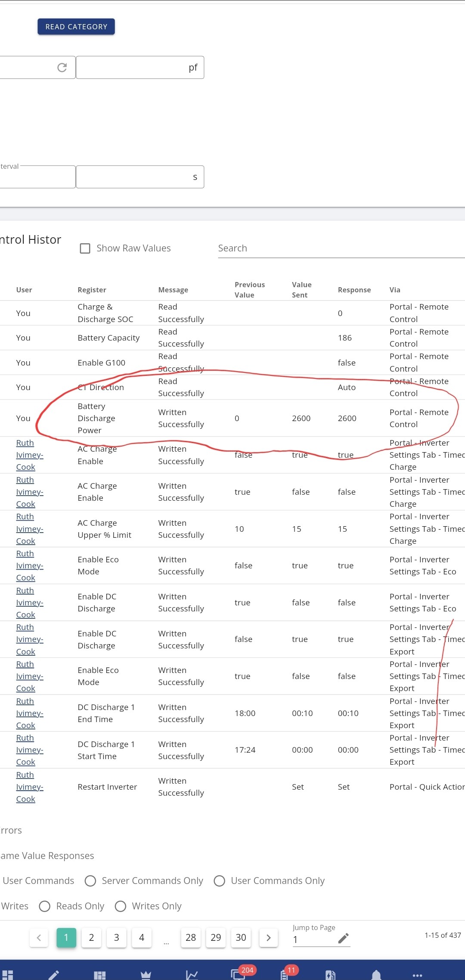Viewport: 465px width, 980px height.
Task: Open the notifications bell in bottom bar
Action: [x=376, y=974]
